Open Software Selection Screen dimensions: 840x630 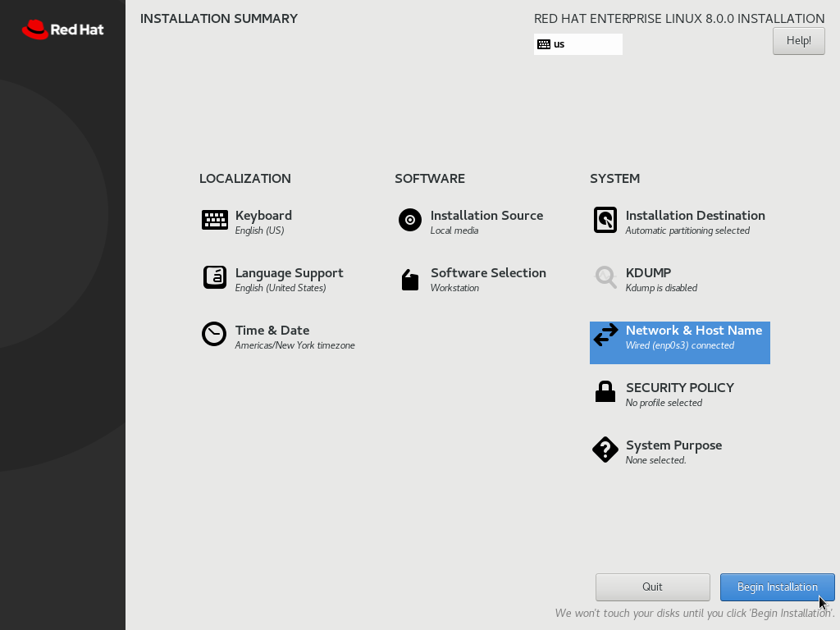(488, 273)
